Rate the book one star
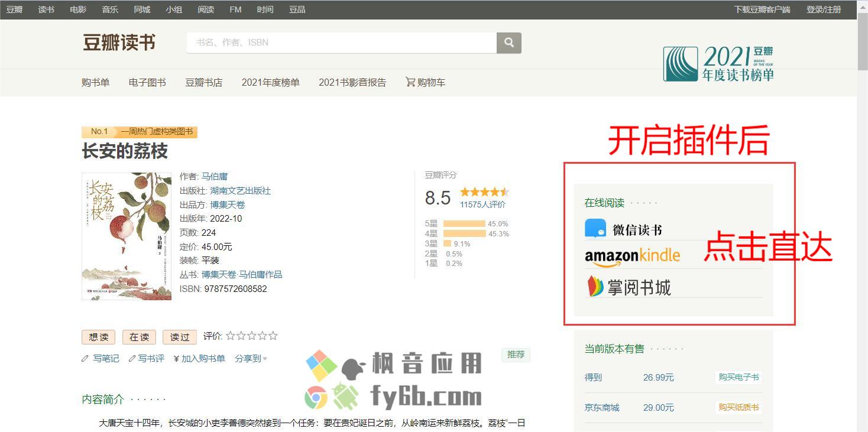The image size is (868, 432). tap(231, 336)
